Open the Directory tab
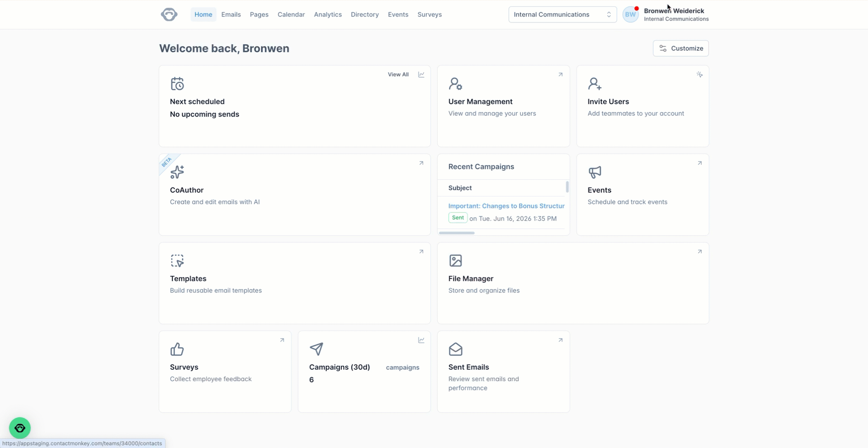868x448 pixels. click(x=365, y=14)
